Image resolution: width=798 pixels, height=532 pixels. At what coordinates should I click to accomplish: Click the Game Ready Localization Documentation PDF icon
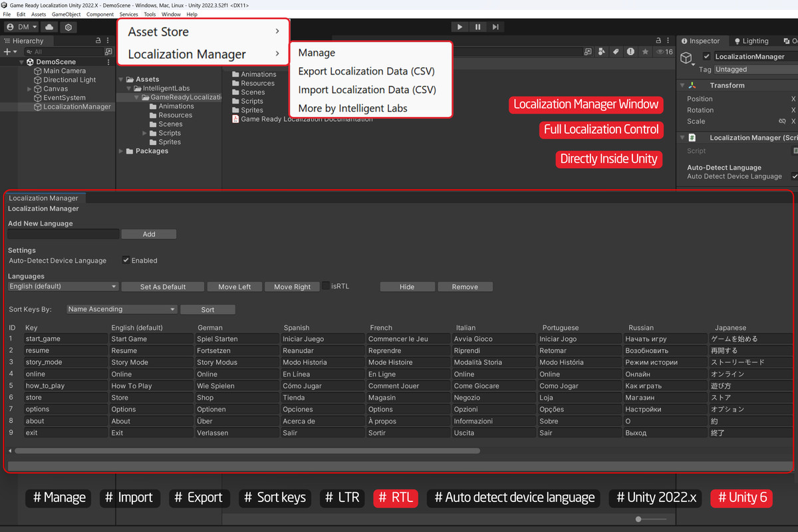235,119
